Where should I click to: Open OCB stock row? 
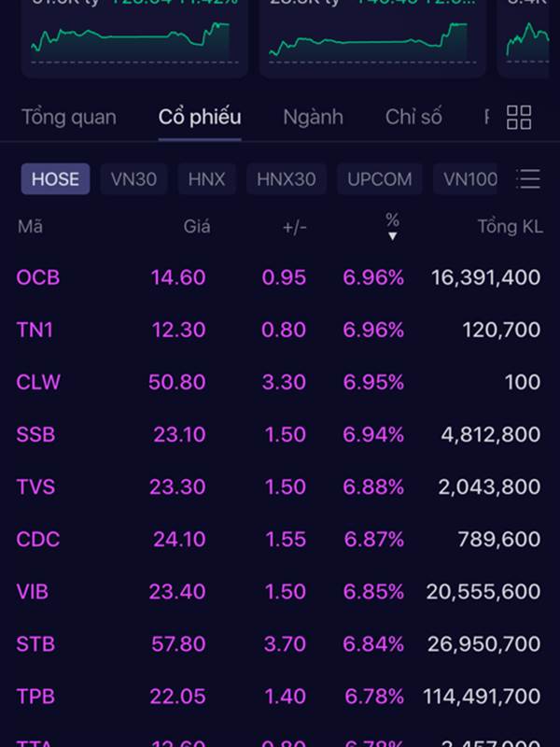pyautogui.click(x=279, y=277)
